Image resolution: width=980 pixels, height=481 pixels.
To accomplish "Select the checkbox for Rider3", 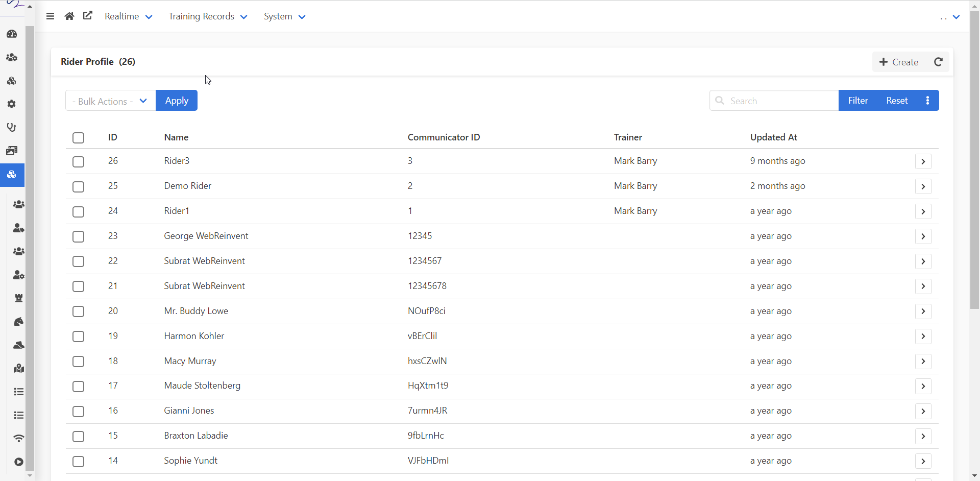I will click(x=78, y=161).
